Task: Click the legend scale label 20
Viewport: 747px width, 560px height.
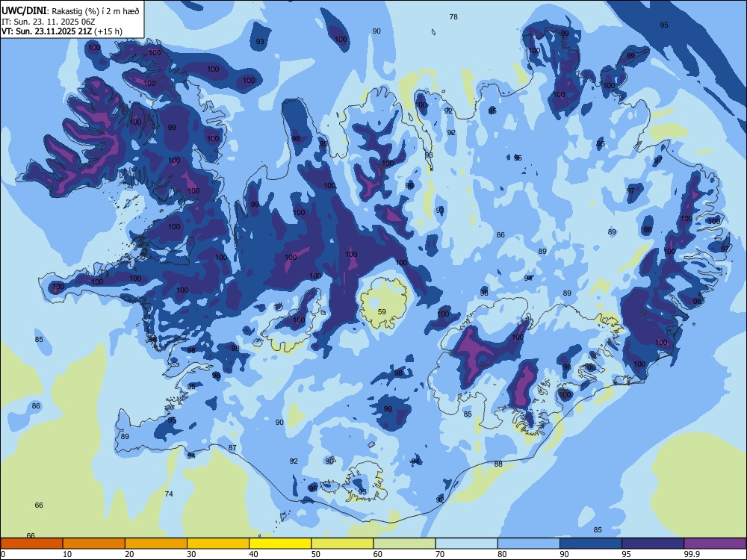Action: click(x=129, y=554)
